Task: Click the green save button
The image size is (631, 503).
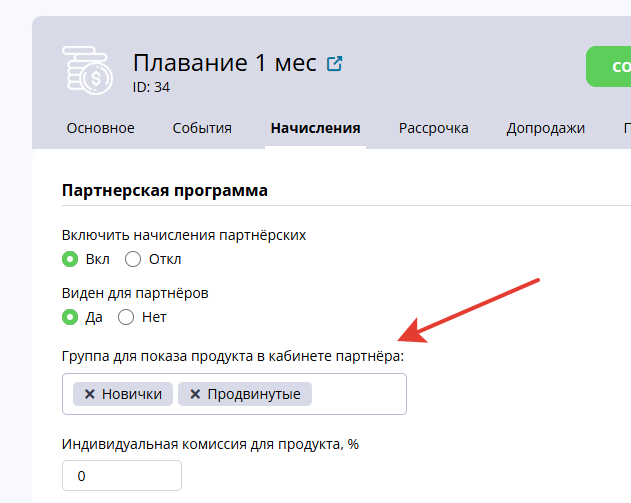Action: click(608, 66)
